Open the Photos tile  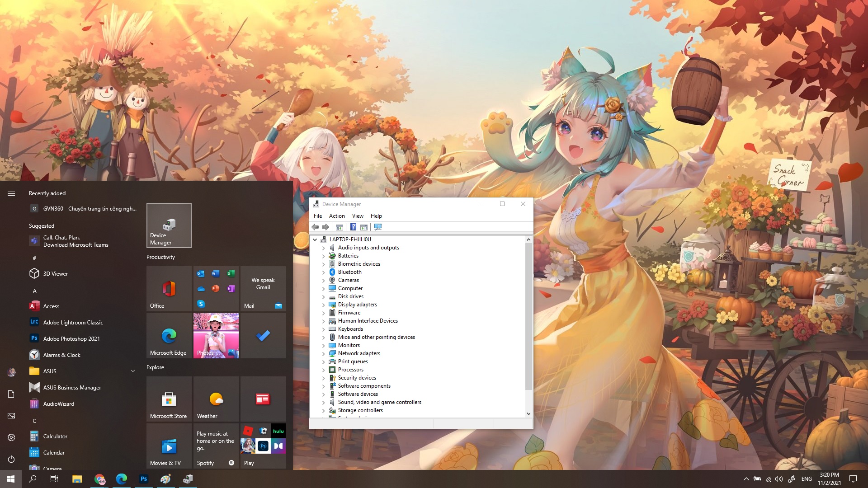[216, 336]
